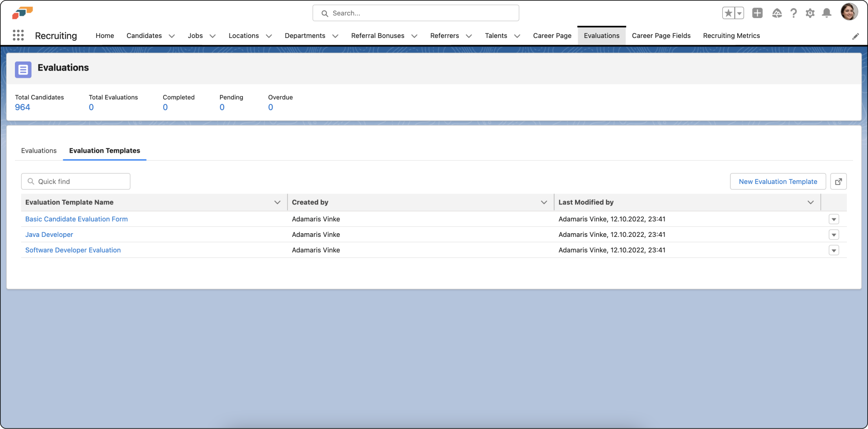
Task: Open the favorites list dropdown arrow
Action: click(739, 13)
